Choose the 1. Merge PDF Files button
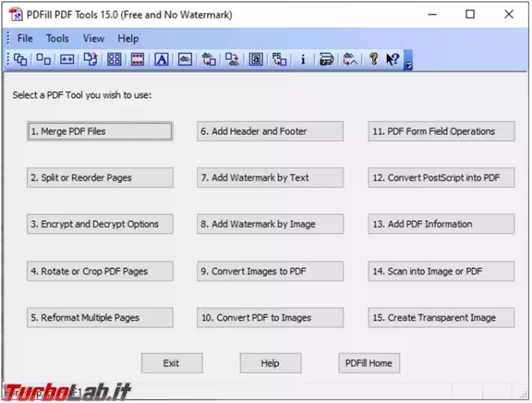This screenshot has height=403, width=532. tap(100, 131)
